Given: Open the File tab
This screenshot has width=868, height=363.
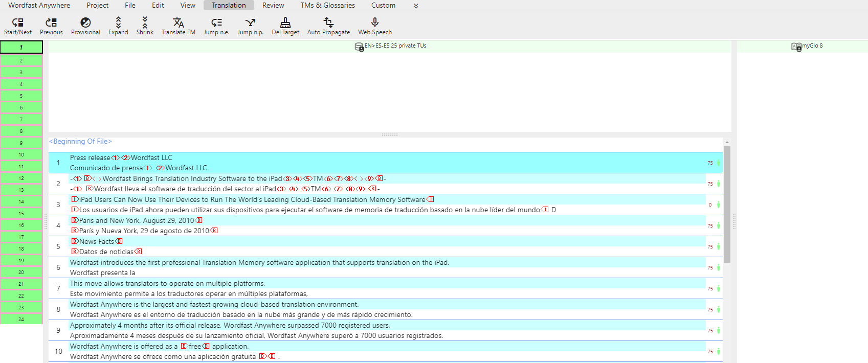Looking at the screenshot, I should click(x=130, y=5).
